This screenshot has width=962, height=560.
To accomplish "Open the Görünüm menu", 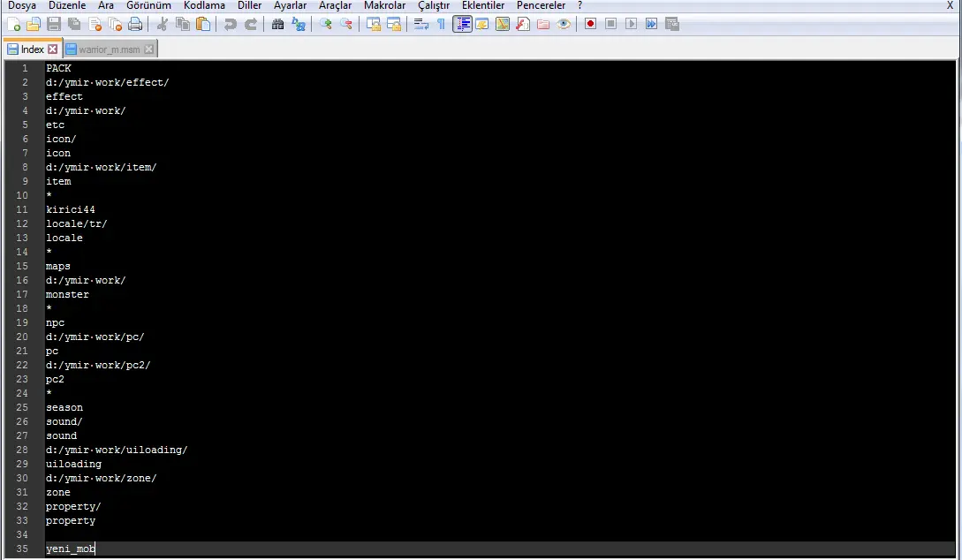I will pyautogui.click(x=148, y=5).
